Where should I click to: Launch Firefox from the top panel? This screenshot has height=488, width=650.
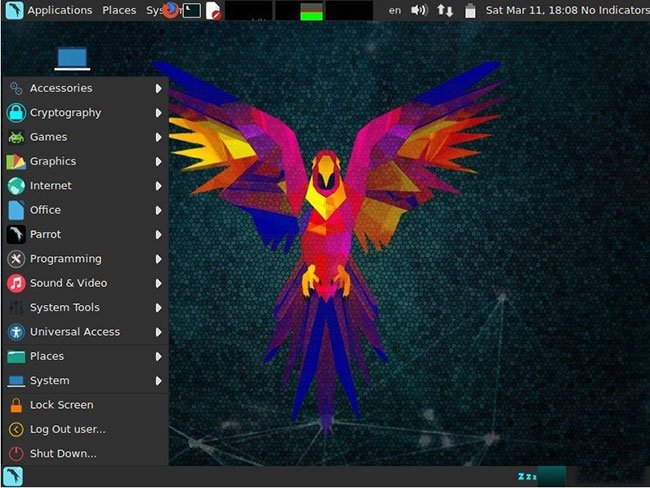(170, 10)
